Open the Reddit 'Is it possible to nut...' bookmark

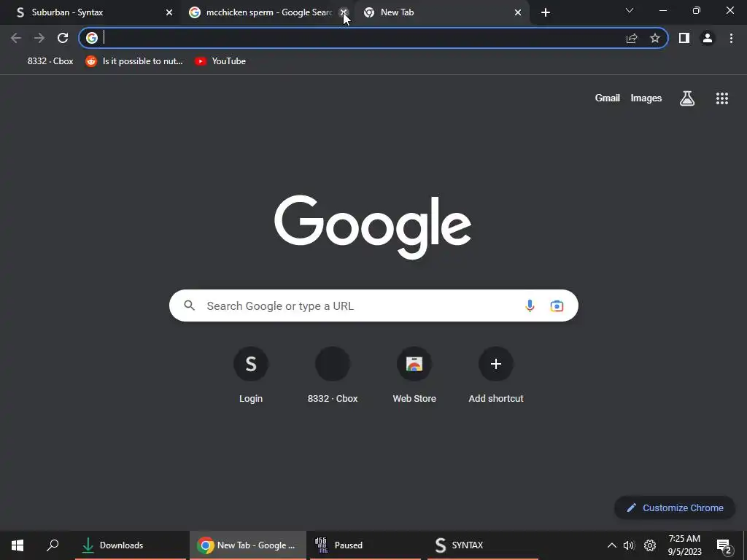(134, 61)
